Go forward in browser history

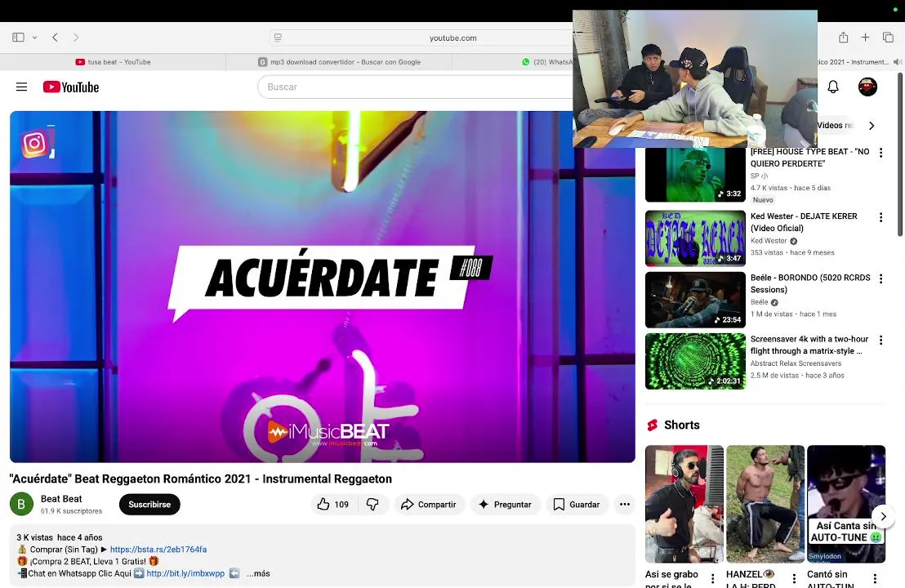coord(76,38)
